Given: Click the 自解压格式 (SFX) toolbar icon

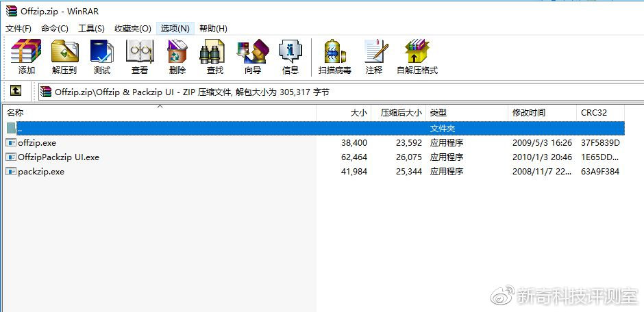Looking at the screenshot, I should 417,51.
